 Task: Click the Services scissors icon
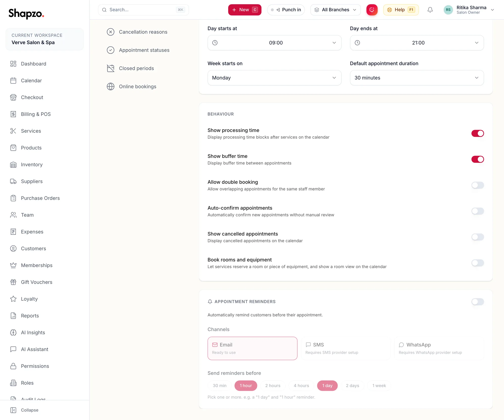pos(13,131)
